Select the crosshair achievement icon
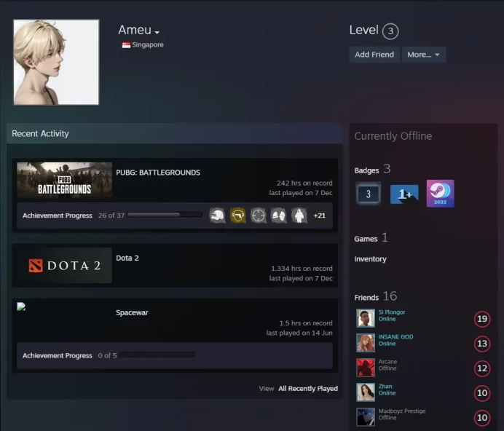This screenshot has width=504, height=431. 259,215
